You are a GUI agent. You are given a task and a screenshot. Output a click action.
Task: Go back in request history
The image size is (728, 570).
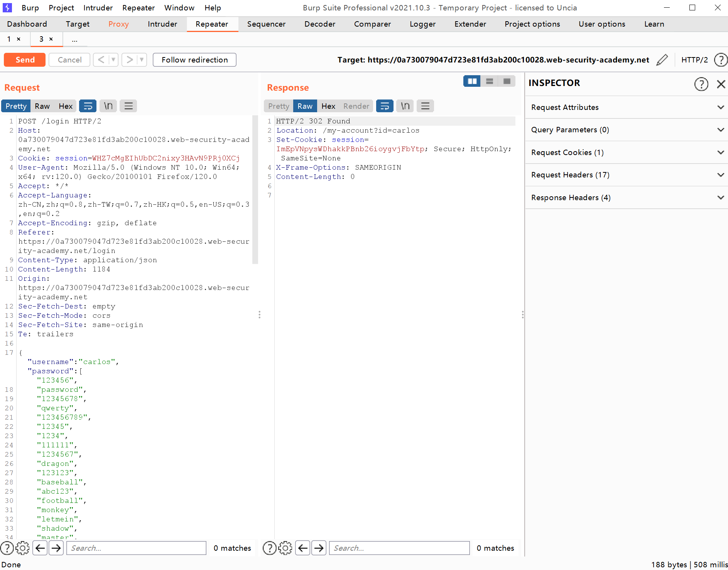click(101, 60)
